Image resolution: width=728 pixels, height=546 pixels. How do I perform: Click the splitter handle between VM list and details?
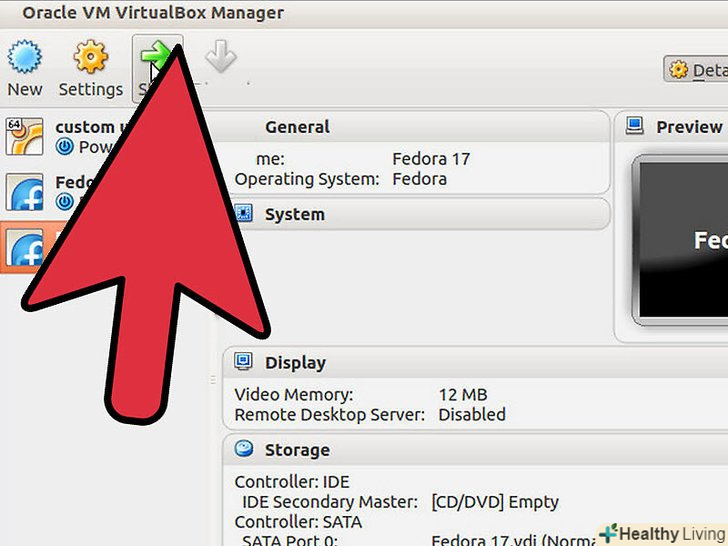213,380
